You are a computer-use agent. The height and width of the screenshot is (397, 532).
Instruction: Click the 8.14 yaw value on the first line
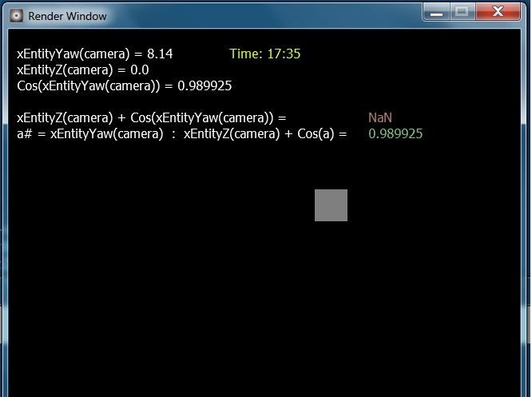coord(160,54)
